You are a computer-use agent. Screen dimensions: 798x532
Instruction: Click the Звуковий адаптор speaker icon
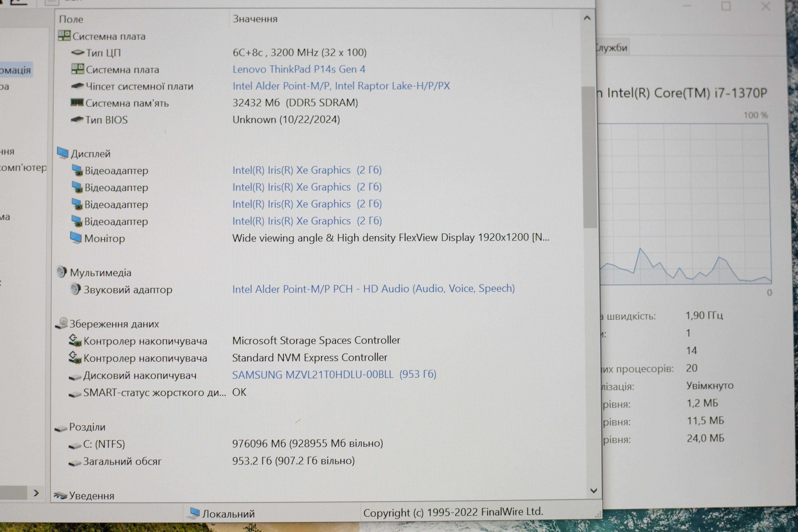pos(76,289)
